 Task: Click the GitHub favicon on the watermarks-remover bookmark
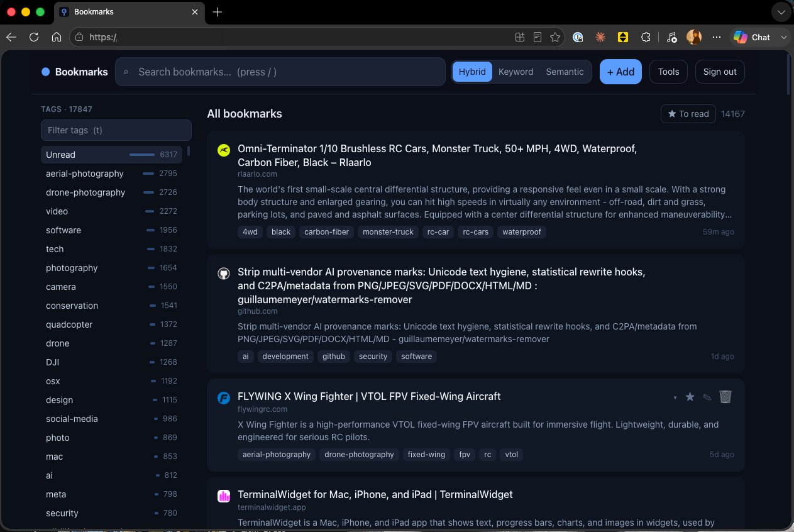click(x=224, y=273)
